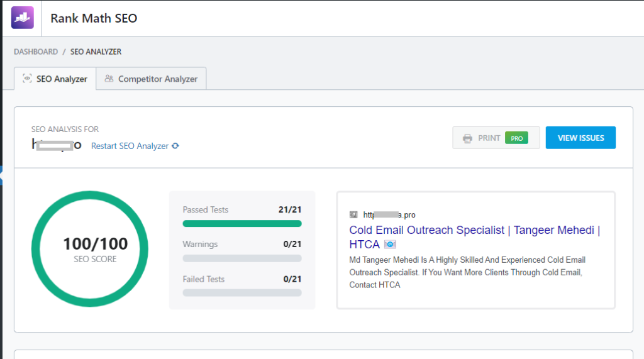Switch to the SEO Analyzer tab
Viewport: 644px width, 359px height.
tap(55, 79)
